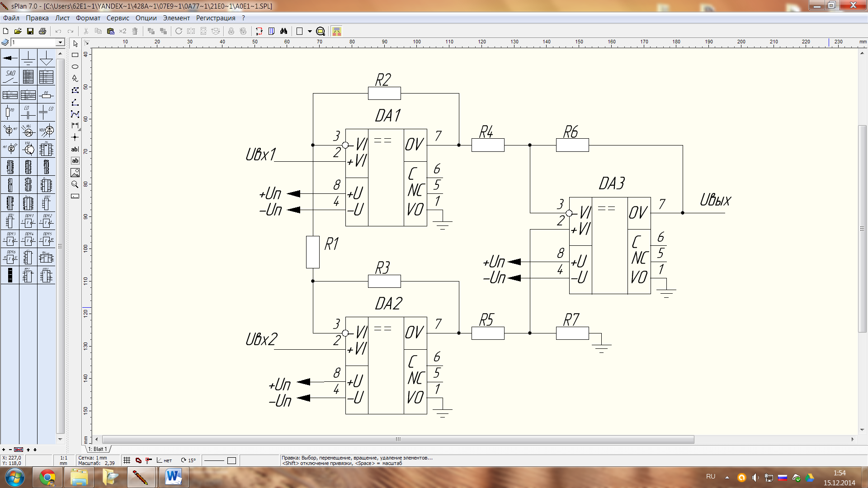The image size is (868, 488).
Task: Click the zoom-to-fit magnifier toolbar icon
Action: 321,31
